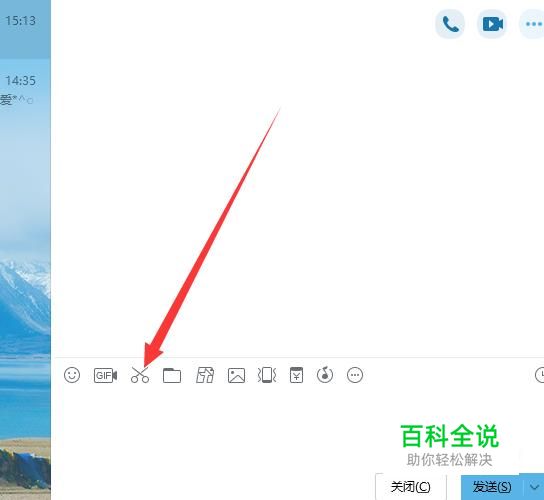Open the three-dot more menu at top
Image resolution: width=544 pixels, height=500 pixels.
[x=533, y=24]
